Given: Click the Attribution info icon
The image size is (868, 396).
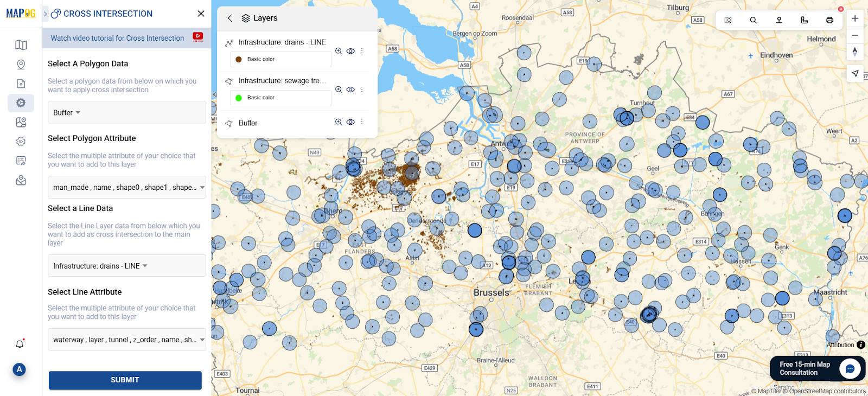Looking at the screenshot, I should pyautogui.click(x=861, y=345).
